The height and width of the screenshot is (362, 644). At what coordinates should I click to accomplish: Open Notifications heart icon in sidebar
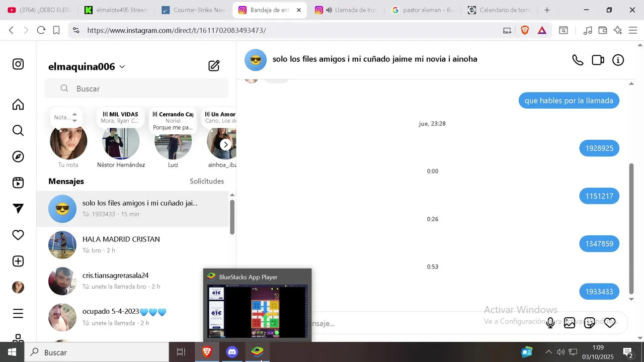click(x=18, y=235)
